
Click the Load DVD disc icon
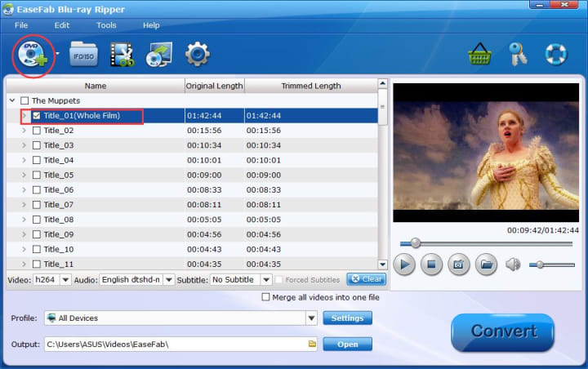pos(32,56)
